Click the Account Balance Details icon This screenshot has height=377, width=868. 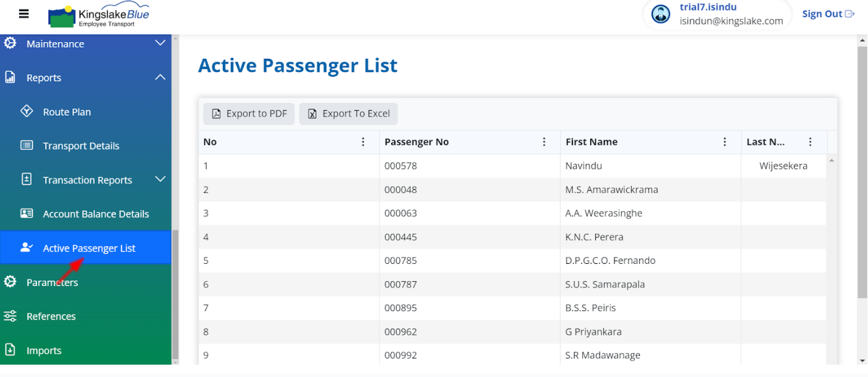(27, 213)
